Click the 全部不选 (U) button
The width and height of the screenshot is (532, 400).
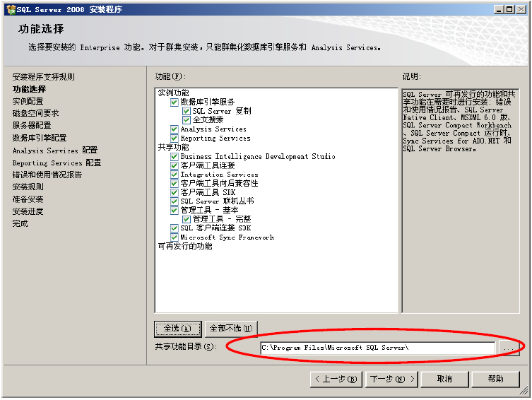231,329
